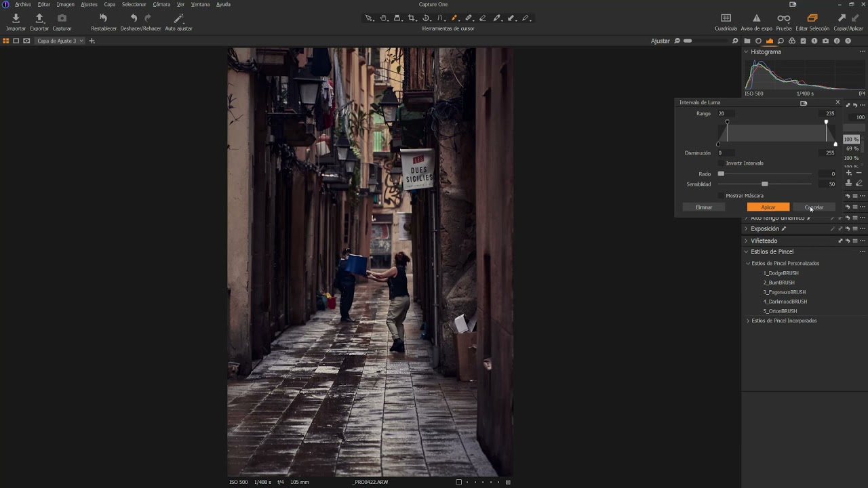The height and width of the screenshot is (488, 868).
Task: Switch to the multi-thumbnail grid viewer mode
Action: pyautogui.click(x=6, y=41)
